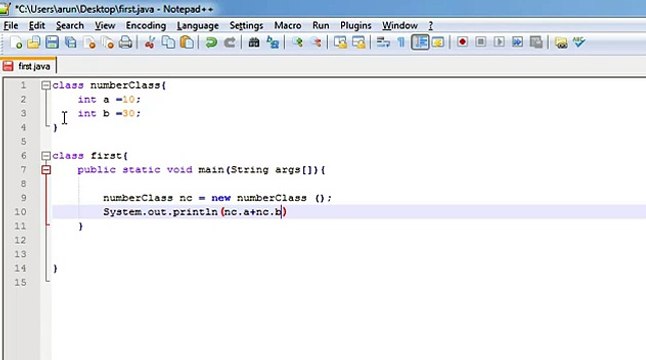The image size is (646, 360).
Task: Click the Close All documents icon
Action: 108,42
